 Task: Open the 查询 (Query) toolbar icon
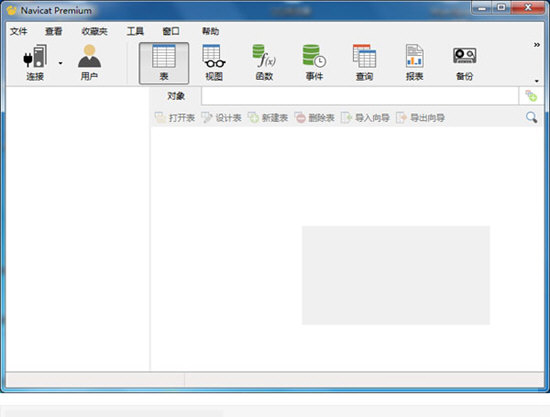click(364, 63)
